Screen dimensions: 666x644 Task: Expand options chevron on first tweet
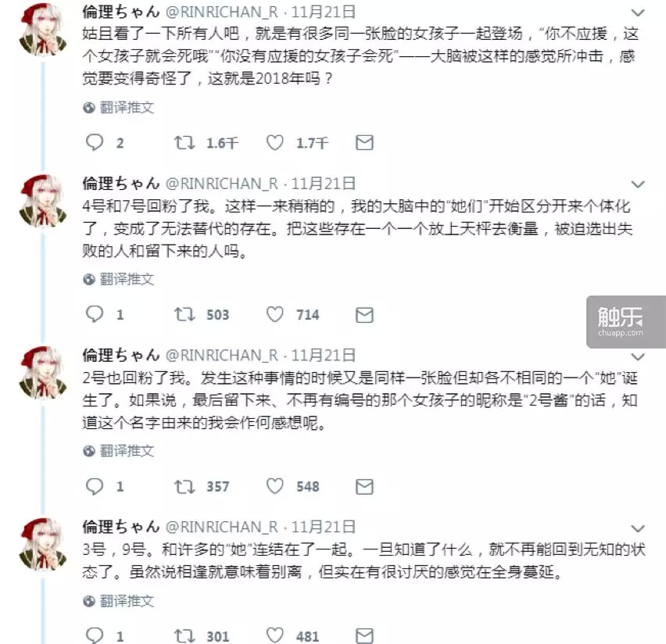click(638, 13)
